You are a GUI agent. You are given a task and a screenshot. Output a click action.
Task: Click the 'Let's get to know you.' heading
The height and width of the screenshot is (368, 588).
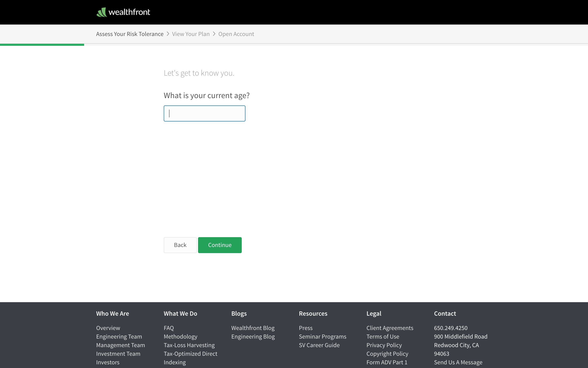[x=199, y=73]
